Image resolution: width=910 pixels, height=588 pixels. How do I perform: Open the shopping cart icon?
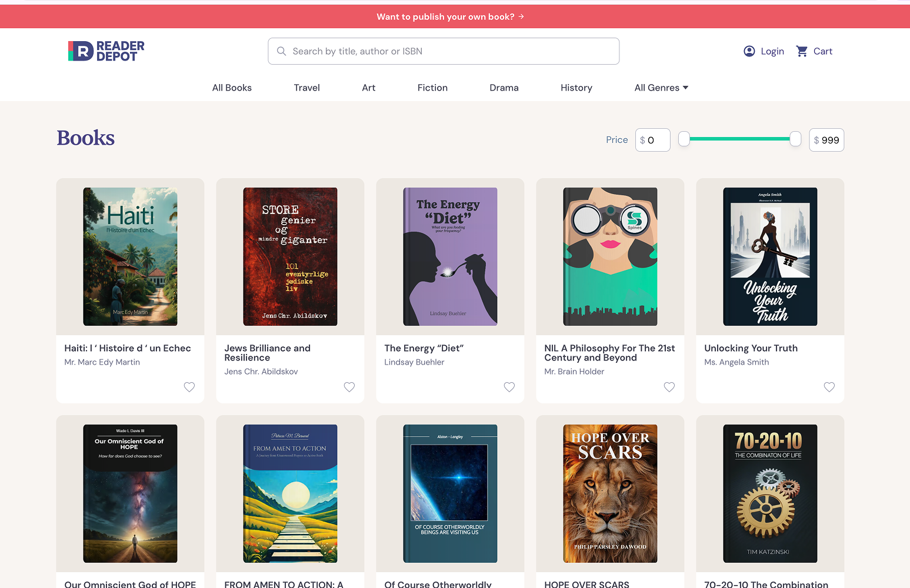tap(802, 51)
